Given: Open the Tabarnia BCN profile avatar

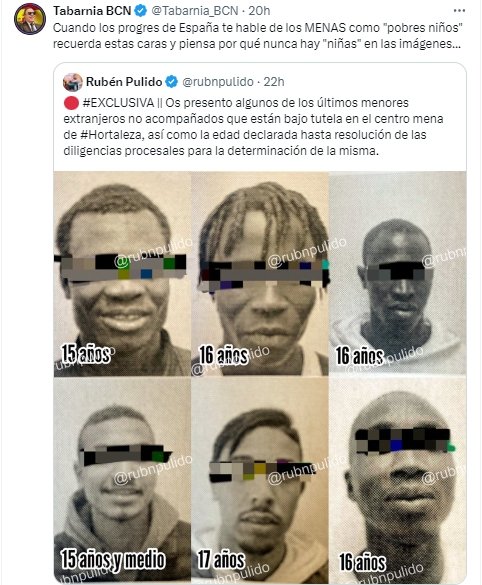Looking at the screenshot, I should pos(30,19).
